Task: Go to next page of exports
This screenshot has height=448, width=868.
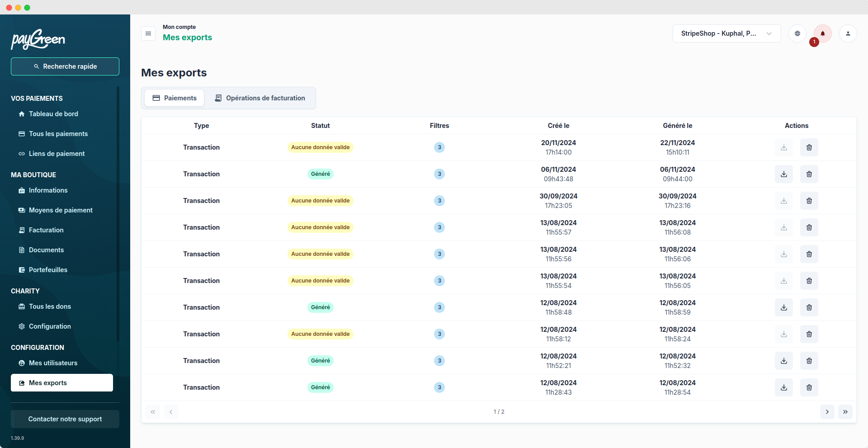Action: click(827, 412)
